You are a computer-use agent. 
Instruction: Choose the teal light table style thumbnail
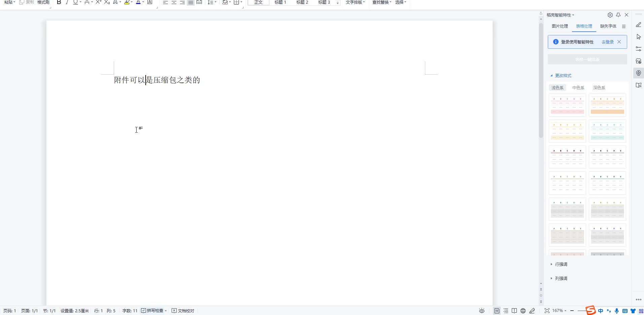point(607,131)
